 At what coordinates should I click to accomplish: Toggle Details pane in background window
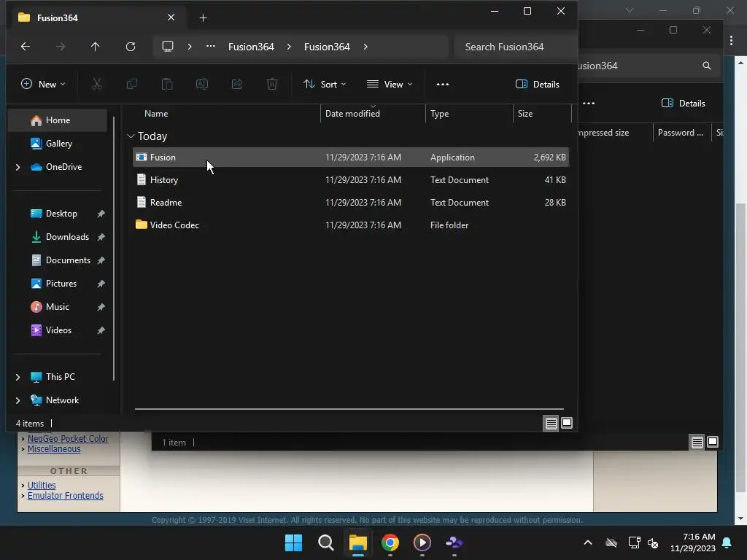click(683, 104)
